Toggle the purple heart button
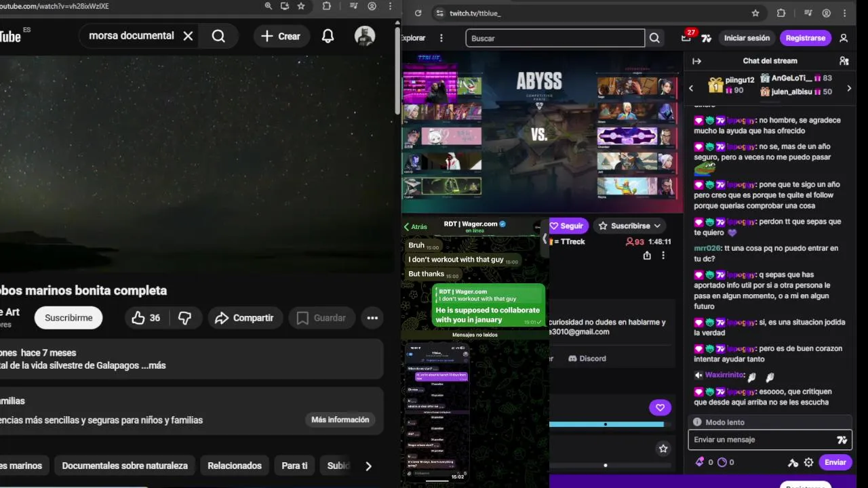The height and width of the screenshot is (488, 868). 660,407
